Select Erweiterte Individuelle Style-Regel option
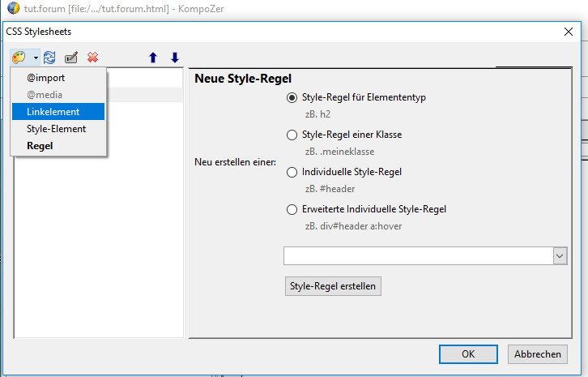Viewport: 588px width, 377px height. pyautogui.click(x=292, y=209)
